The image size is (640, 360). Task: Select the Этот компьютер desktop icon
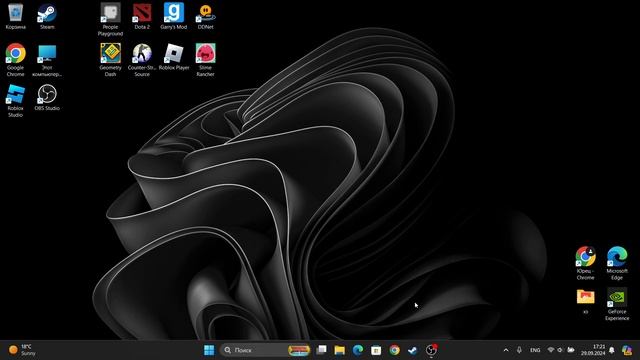[x=47, y=60]
